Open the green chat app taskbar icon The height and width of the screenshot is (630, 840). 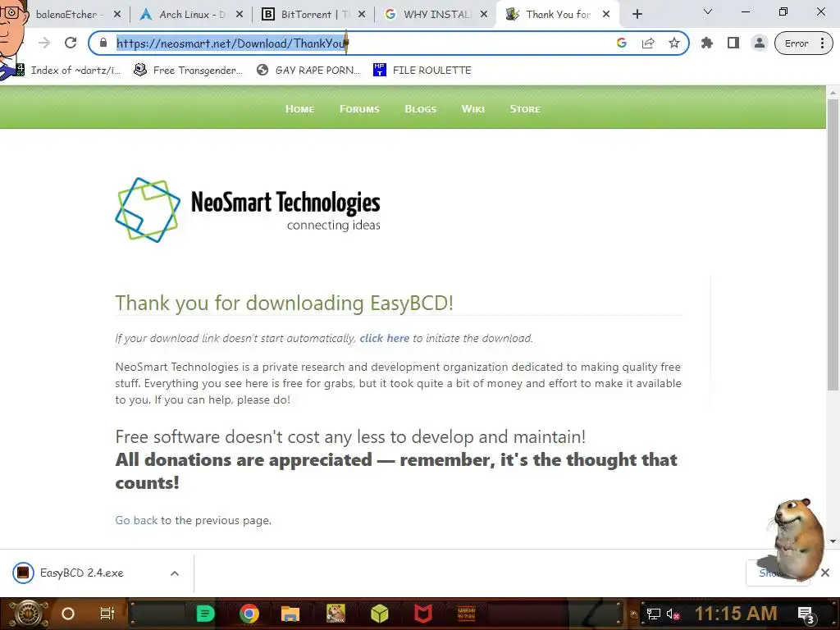point(205,614)
